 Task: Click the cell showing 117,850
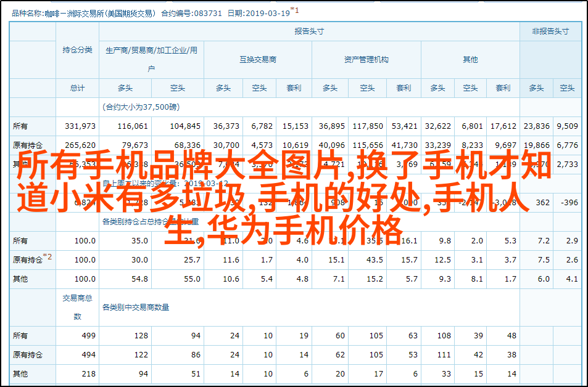tap(368, 126)
